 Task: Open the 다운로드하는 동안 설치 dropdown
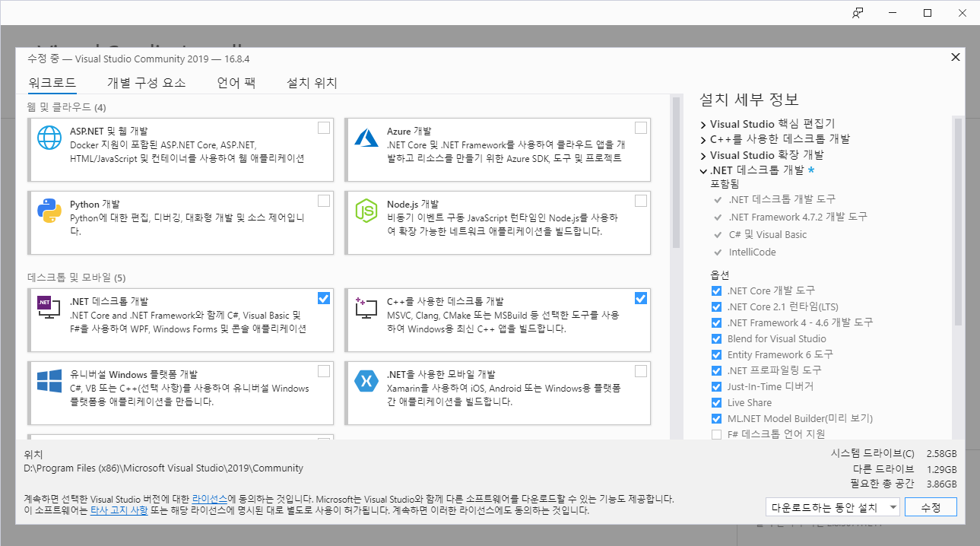point(833,507)
